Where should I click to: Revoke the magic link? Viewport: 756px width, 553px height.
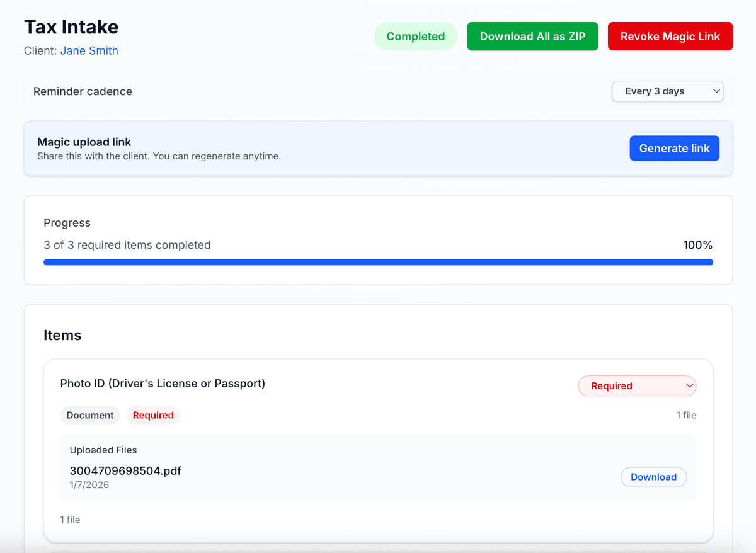[670, 37]
